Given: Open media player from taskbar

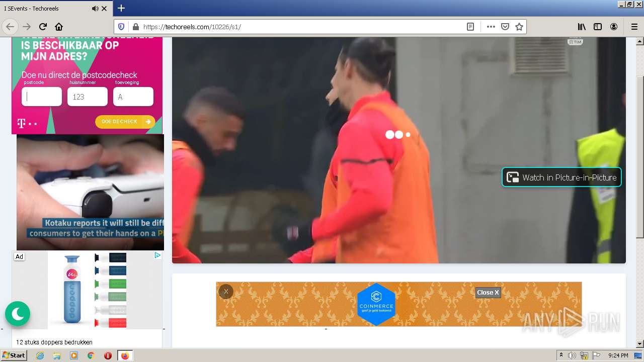Looking at the screenshot, I should coord(74,355).
